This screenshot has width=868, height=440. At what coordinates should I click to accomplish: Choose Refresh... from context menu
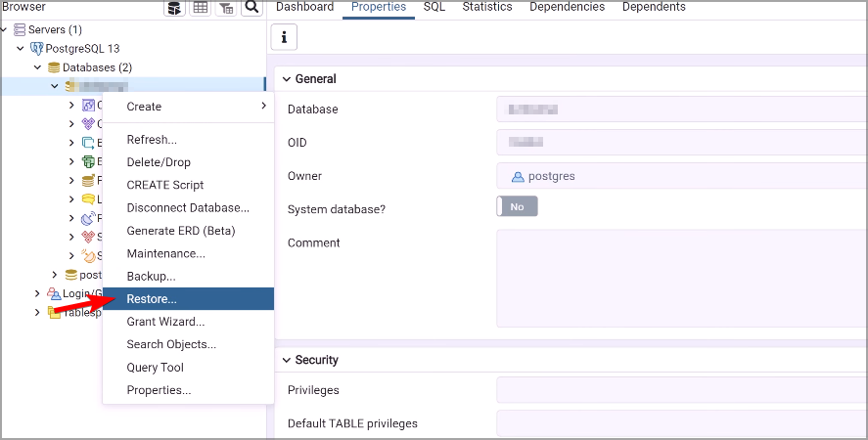(x=188, y=140)
